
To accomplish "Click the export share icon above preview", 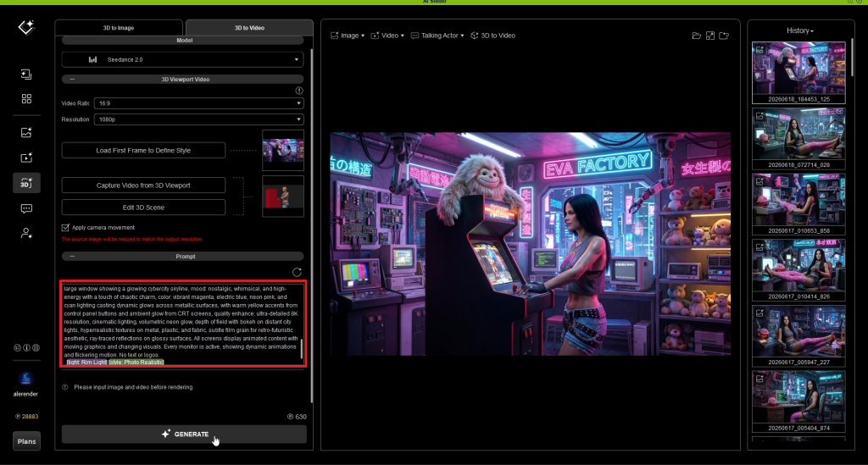I will 724,36.
